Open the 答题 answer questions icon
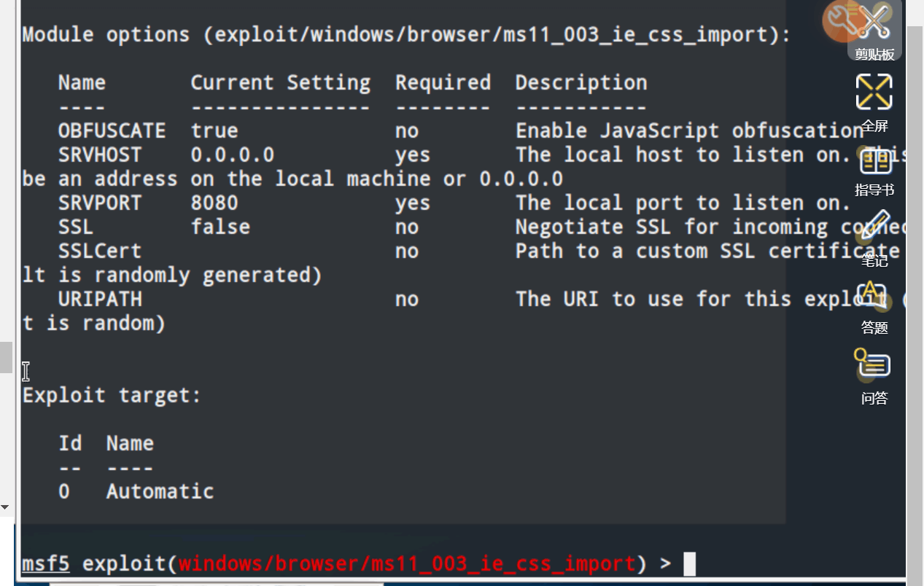Viewport: 924px width, 586px height. 874,308
